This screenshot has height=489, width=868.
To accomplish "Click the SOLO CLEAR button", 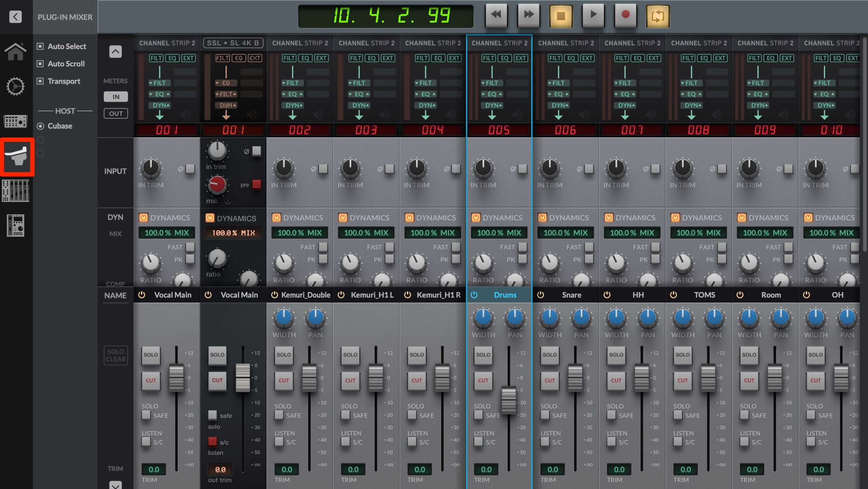I will (116, 355).
